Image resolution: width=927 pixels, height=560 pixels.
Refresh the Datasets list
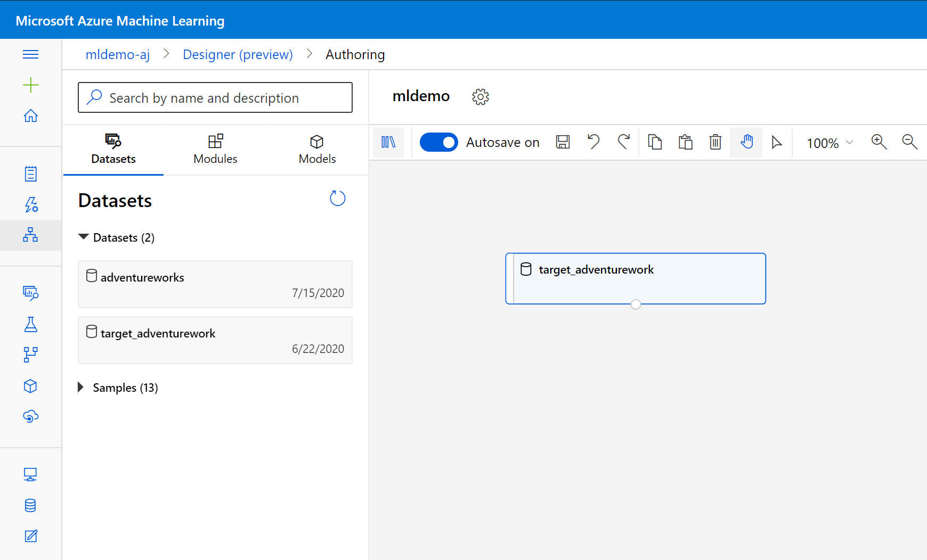coord(337,198)
